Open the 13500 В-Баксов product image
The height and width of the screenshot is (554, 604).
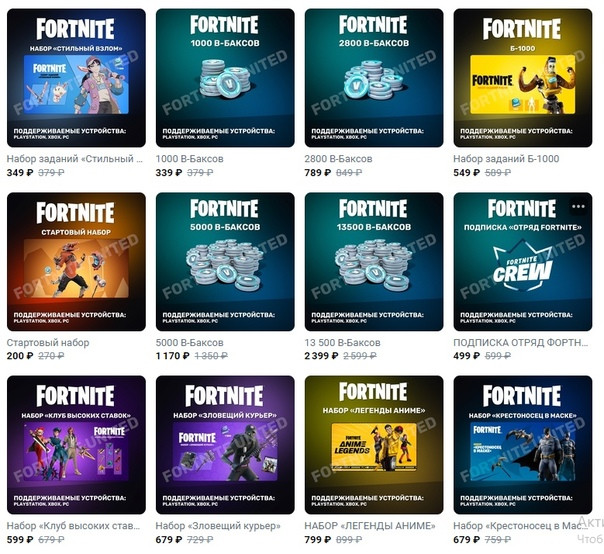tap(374, 262)
